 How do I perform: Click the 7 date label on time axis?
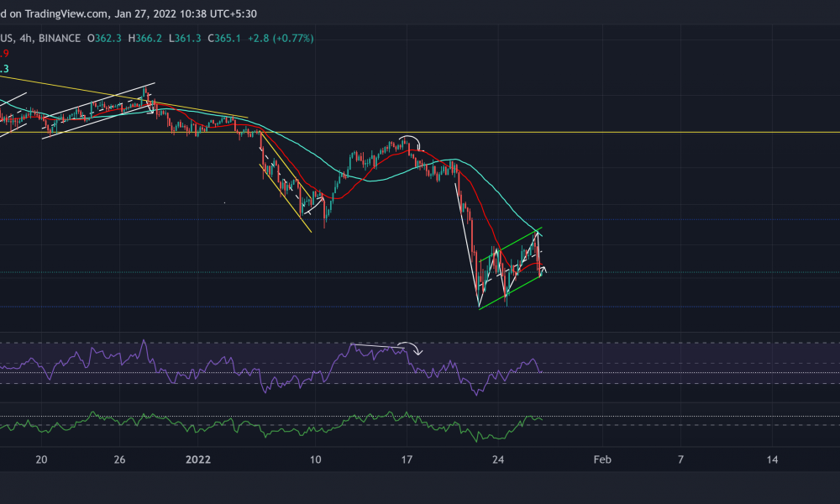[681, 459]
